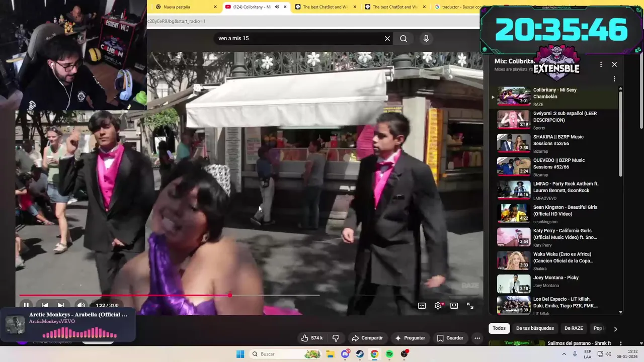Click the taskbar Buscar search box
The image size is (644, 362).
(286, 354)
